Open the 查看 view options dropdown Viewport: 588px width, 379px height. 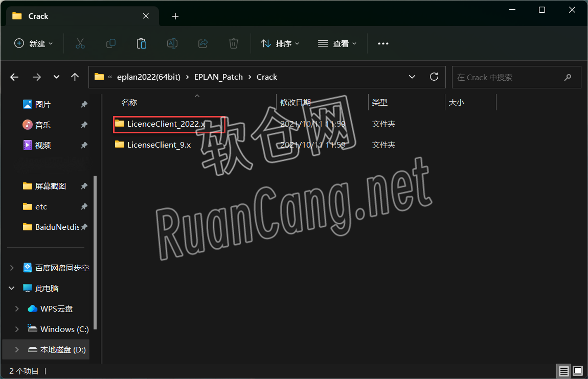click(x=337, y=43)
